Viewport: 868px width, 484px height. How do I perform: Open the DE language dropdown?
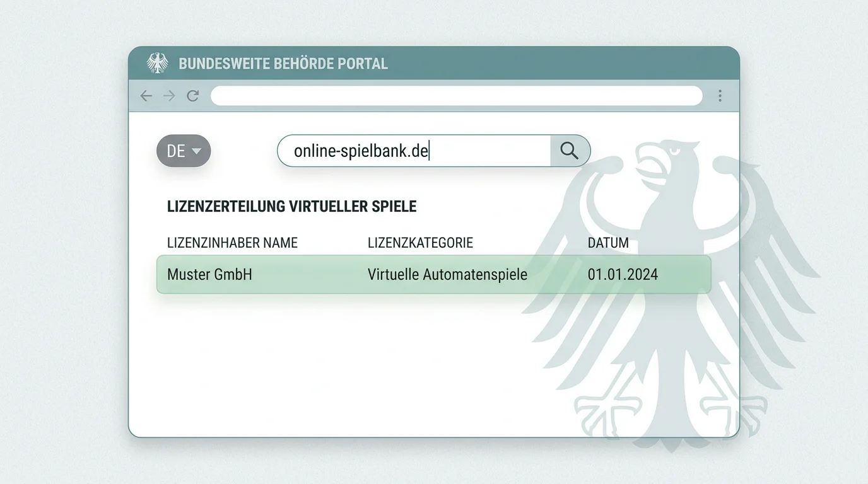click(184, 151)
